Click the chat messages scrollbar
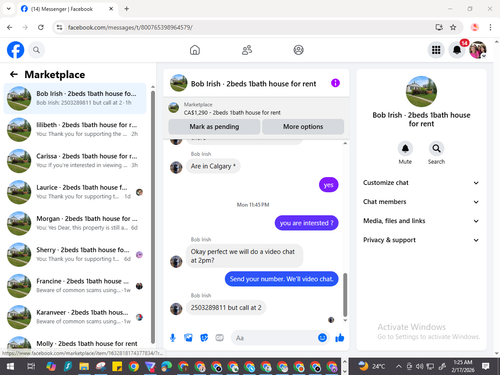 (x=345, y=295)
